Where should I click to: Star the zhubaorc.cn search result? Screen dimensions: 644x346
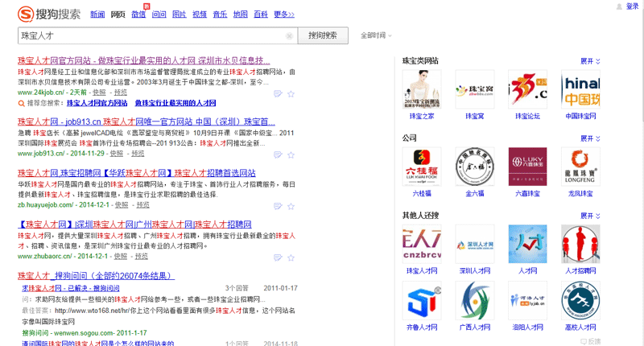click(291, 257)
